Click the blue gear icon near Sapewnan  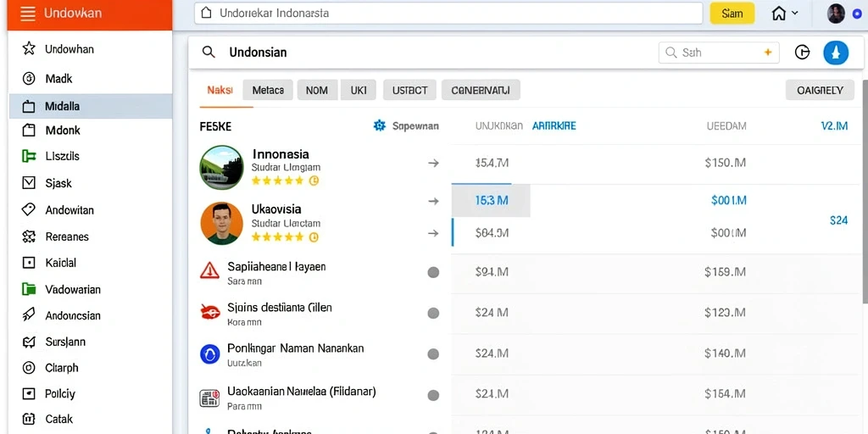[x=379, y=125]
